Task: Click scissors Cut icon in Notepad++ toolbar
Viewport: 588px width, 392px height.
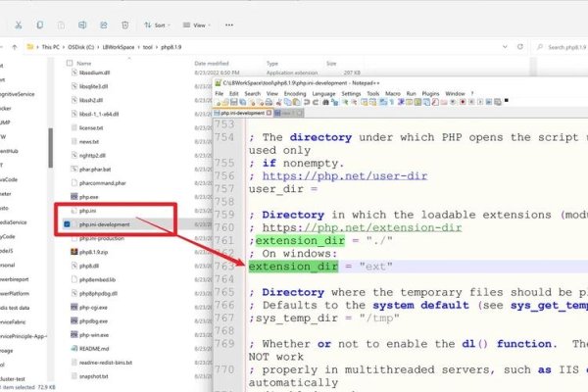Action: 278,102
